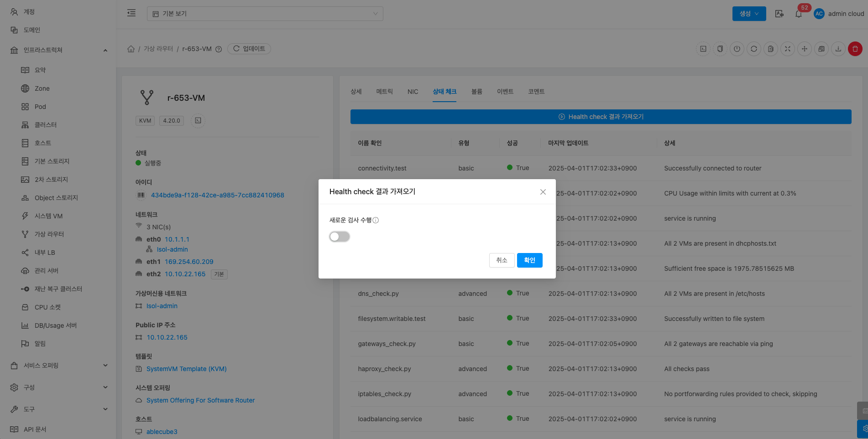Screen dimensions: 868x439
Task: Click the stop router power icon
Action: pyautogui.click(x=737, y=49)
